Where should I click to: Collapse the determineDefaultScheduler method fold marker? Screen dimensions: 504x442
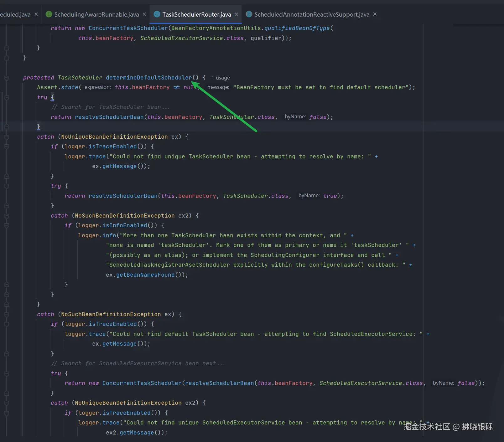click(x=7, y=78)
